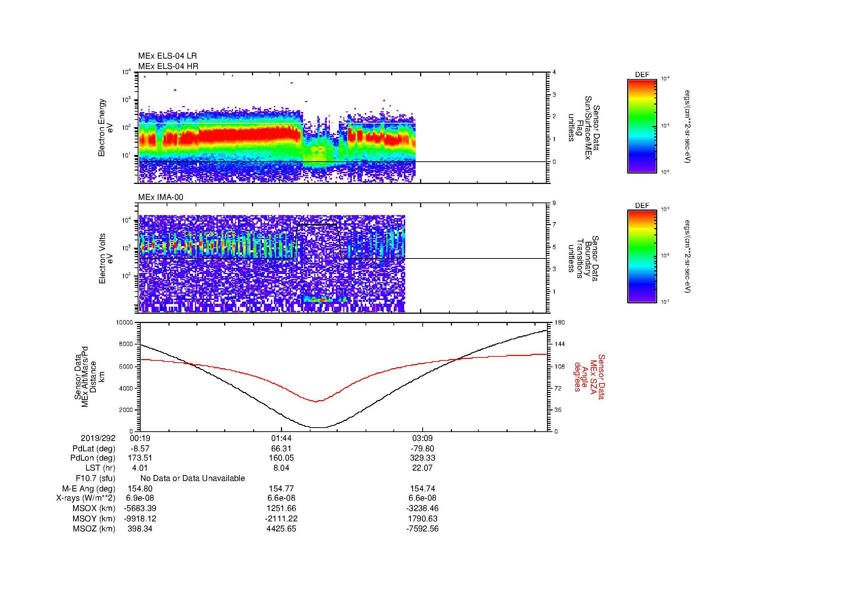The height and width of the screenshot is (613, 868).
Task: Click the Electron Energy eV axis label
Action: [105, 128]
